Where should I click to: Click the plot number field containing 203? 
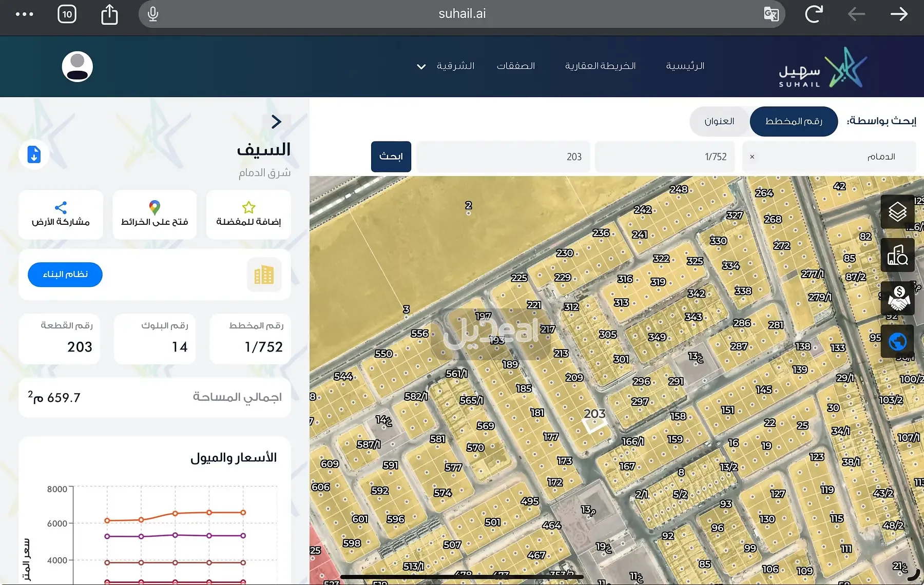(503, 157)
